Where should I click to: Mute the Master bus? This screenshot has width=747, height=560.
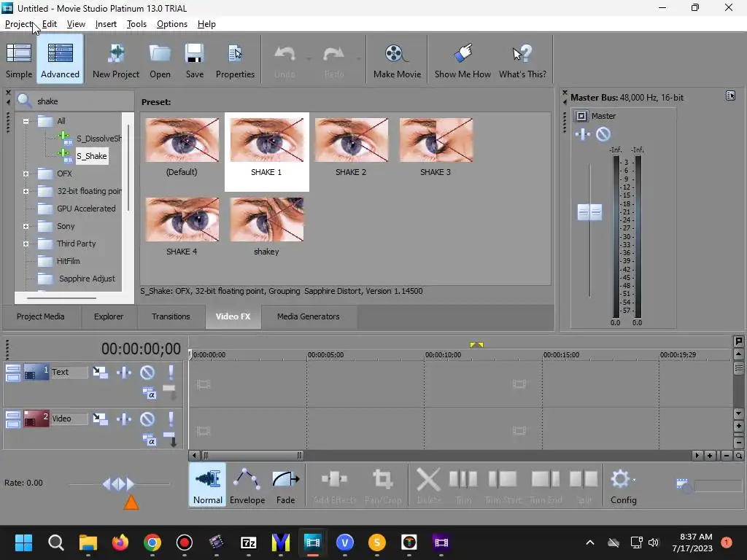pos(603,134)
